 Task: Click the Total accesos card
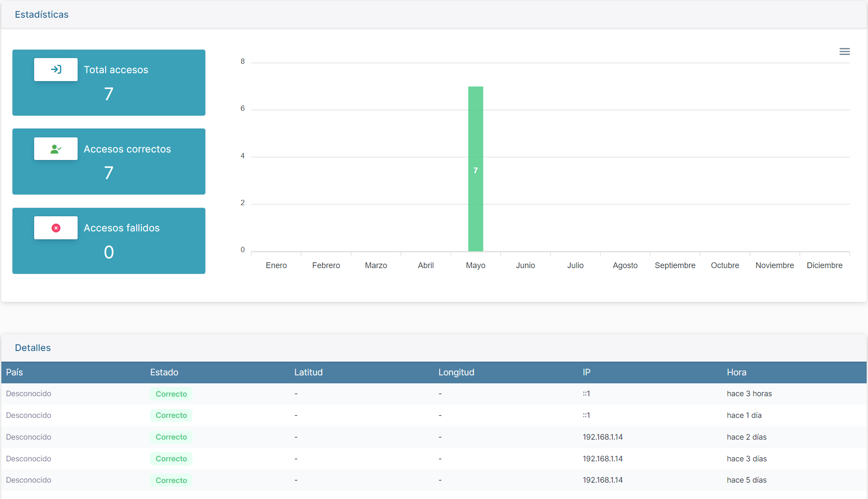[109, 83]
